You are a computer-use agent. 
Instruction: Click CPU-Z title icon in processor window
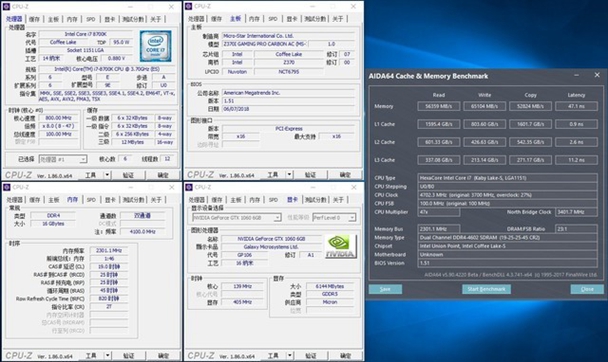[x=7, y=7]
